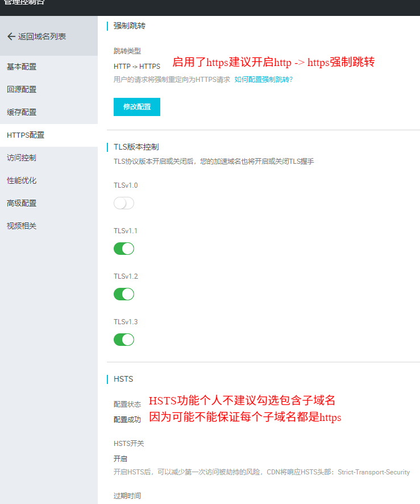Open the 如何配置强制跳转? help link
The height and width of the screenshot is (504, 420).
coord(264,80)
